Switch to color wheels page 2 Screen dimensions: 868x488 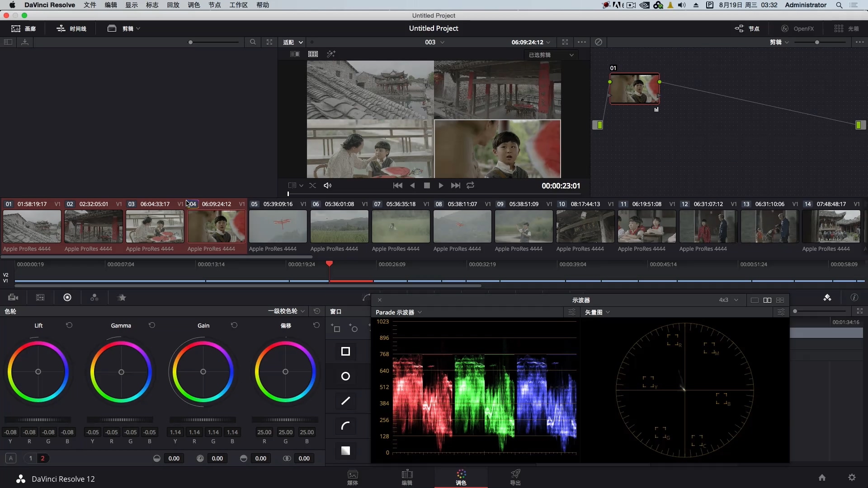point(42,458)
